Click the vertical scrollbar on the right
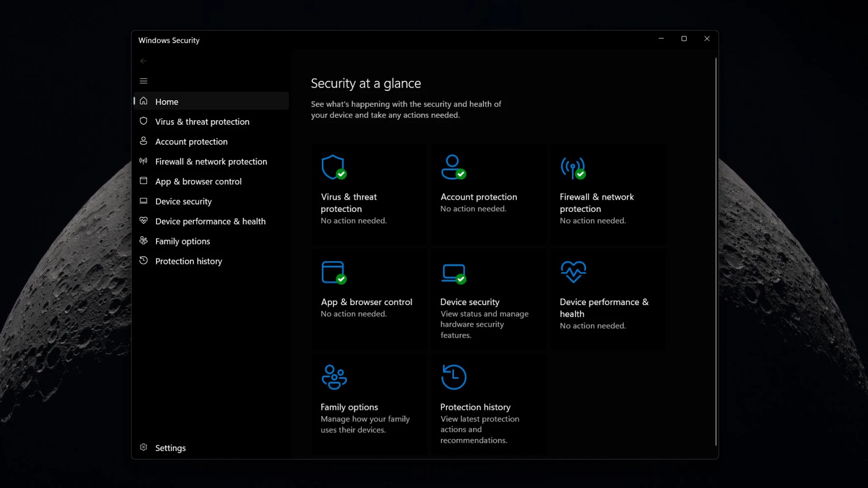Image resolution: width=868 pixels, height=488 pixels. [x=716, y=251]
